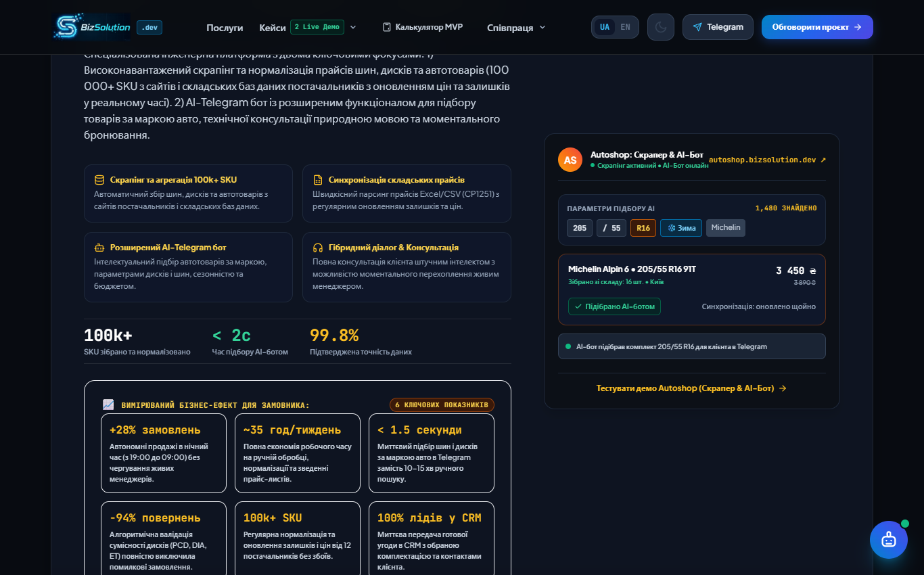Viewport: 924px width, 575px height.
Task: Click the Обговорити проєкт button
Action: (817, 27)
